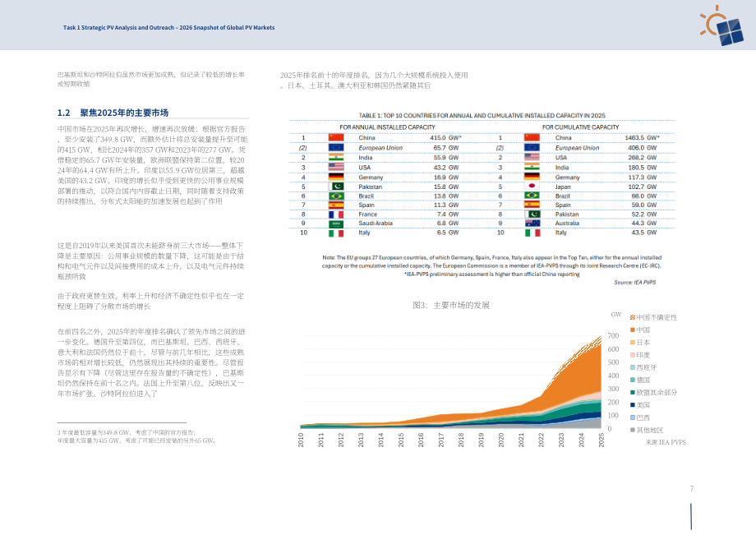756x535 pixels.
Task: Click China's flag beside 1463.5 GW
Action: pos(532,138)
